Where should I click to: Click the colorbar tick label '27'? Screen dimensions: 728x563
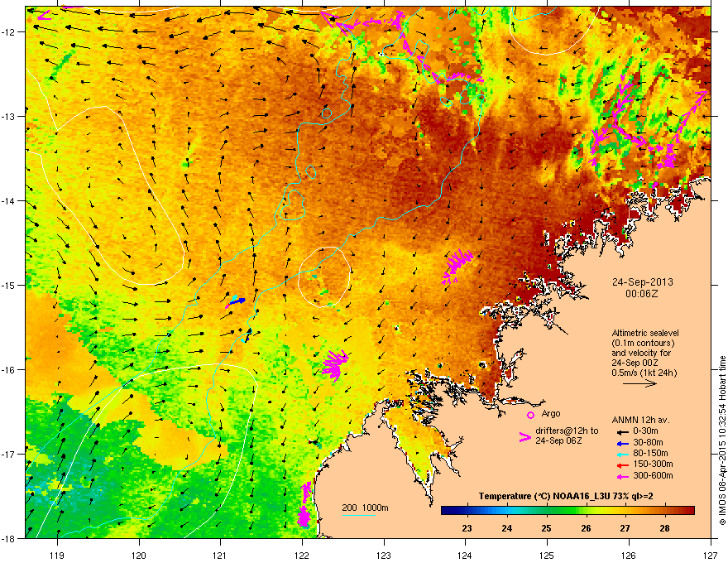(x=625, y=528)
